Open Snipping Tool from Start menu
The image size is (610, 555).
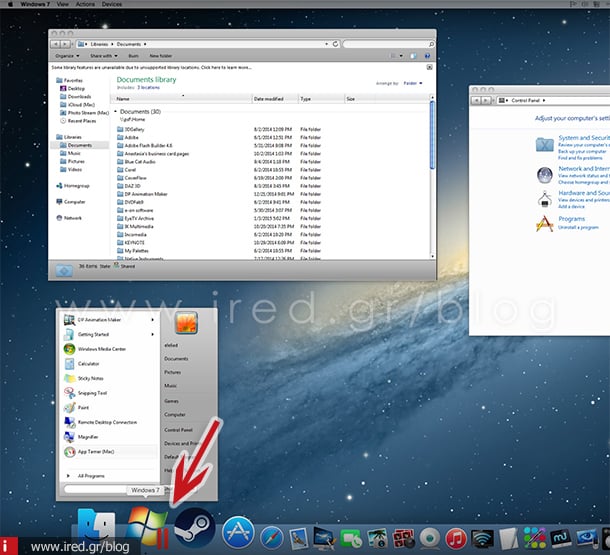(x=92, y=393)
